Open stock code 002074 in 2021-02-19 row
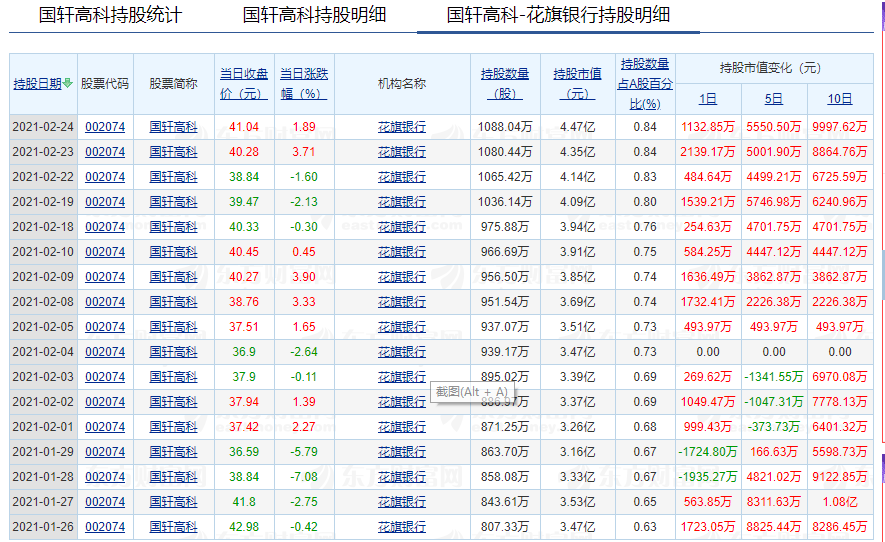This screenshot has width=885, height=542. [105, 202]
